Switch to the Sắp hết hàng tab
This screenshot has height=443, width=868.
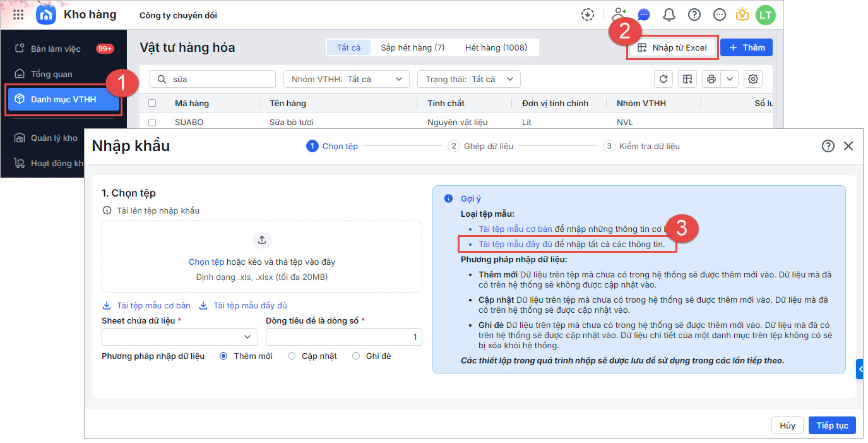tap(412, 47)
